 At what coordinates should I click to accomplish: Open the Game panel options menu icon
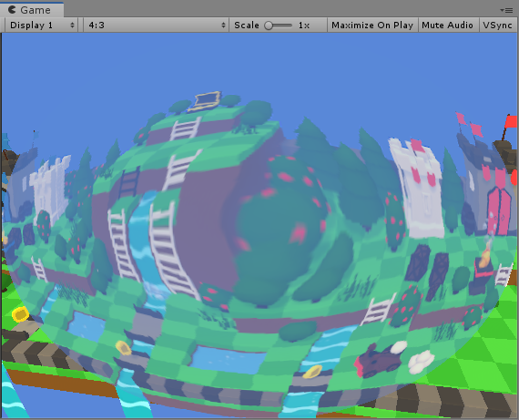click(x=507, y=11)
